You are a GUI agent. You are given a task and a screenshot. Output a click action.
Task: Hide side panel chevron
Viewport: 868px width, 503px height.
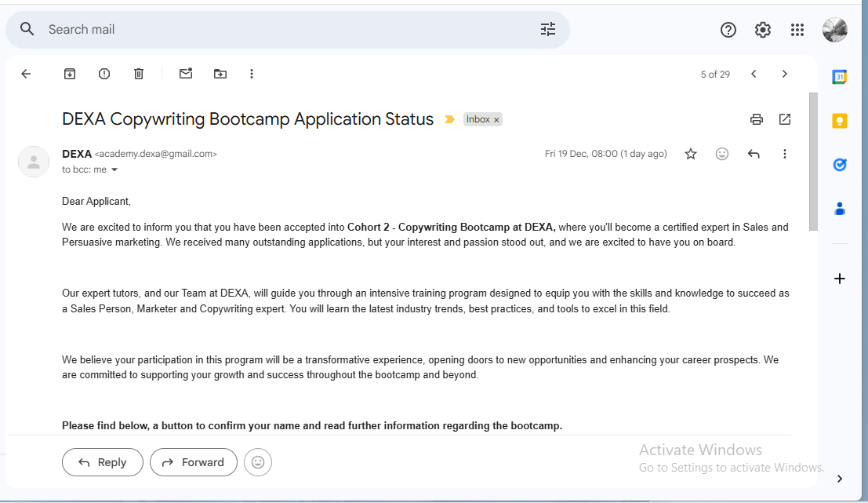tap(840, 479)
